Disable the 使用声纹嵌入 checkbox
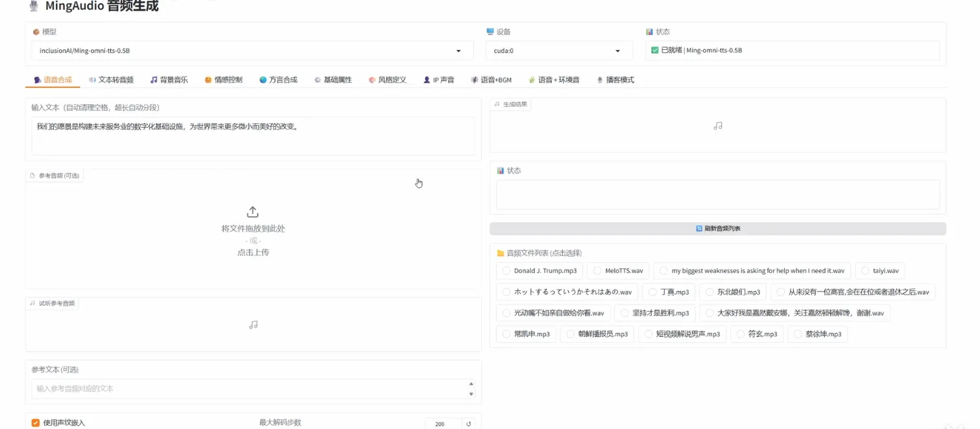 pos(36,422)
